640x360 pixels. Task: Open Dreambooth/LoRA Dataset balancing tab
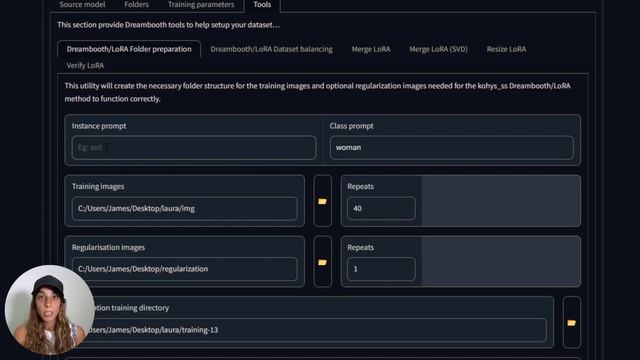271,49
